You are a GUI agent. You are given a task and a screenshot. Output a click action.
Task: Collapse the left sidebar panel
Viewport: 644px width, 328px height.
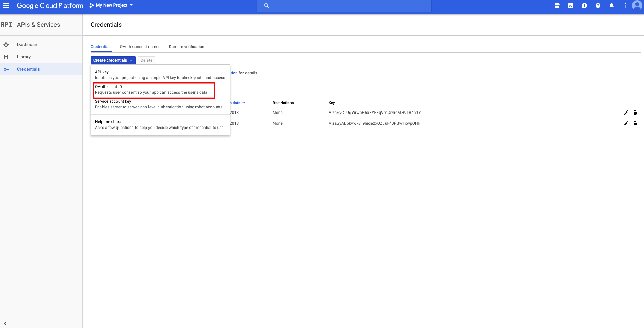pyautogui.click(x=6, y=323)
